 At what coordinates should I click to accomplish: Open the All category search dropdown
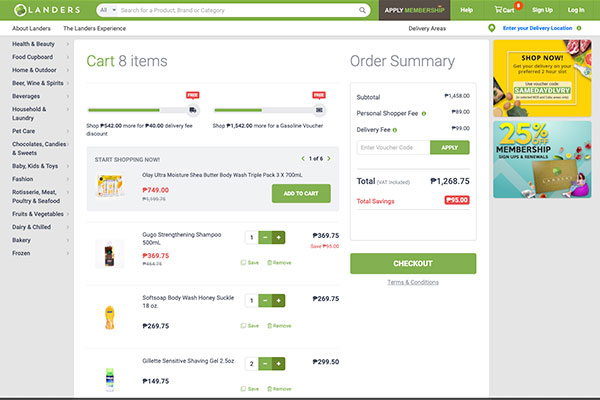coord(108,10)
